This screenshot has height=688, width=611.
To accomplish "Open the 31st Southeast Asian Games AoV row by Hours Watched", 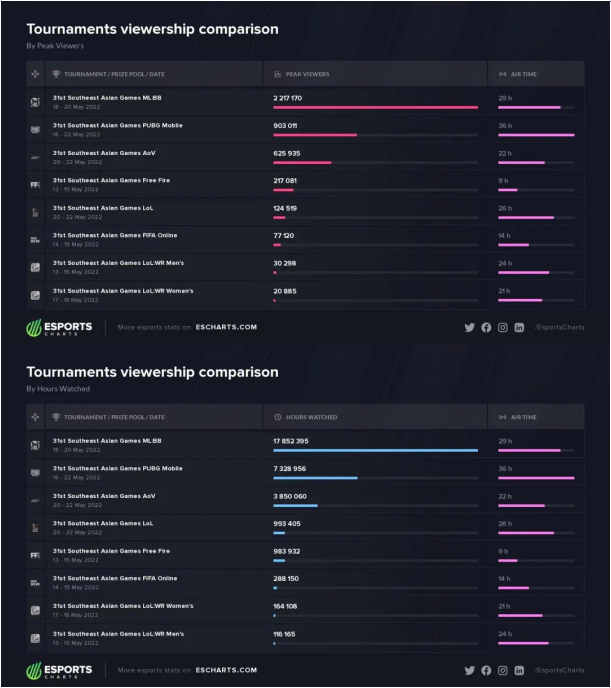I will 104,496.
